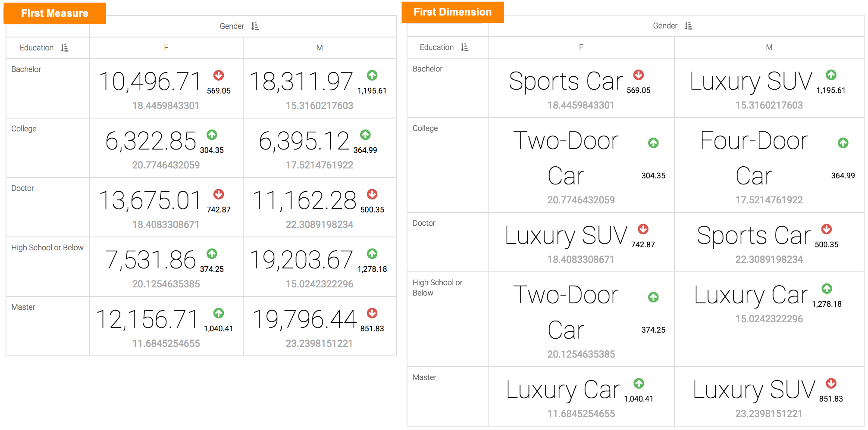Image resolution: width=868 pixels, height=430 pixels.
Task: Click red down arrow beside 19,796.44
Action: pyautogui.click(x=372, y=313)
